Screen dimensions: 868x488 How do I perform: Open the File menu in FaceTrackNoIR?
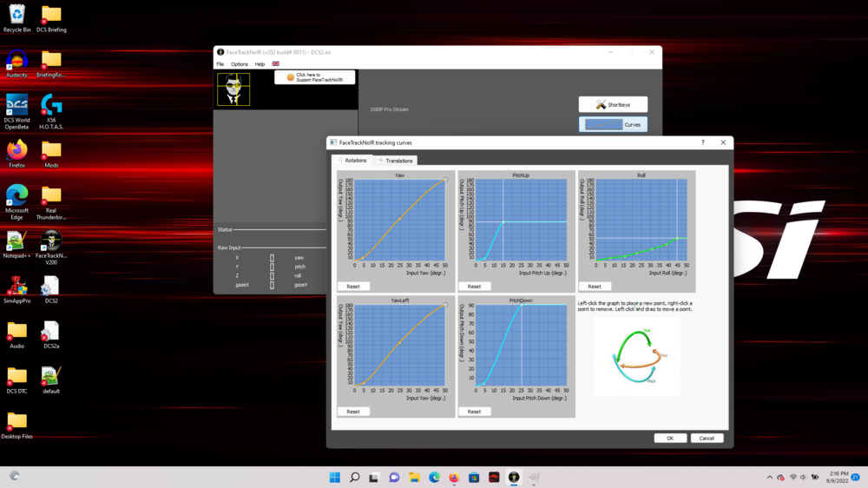point(220,64)
